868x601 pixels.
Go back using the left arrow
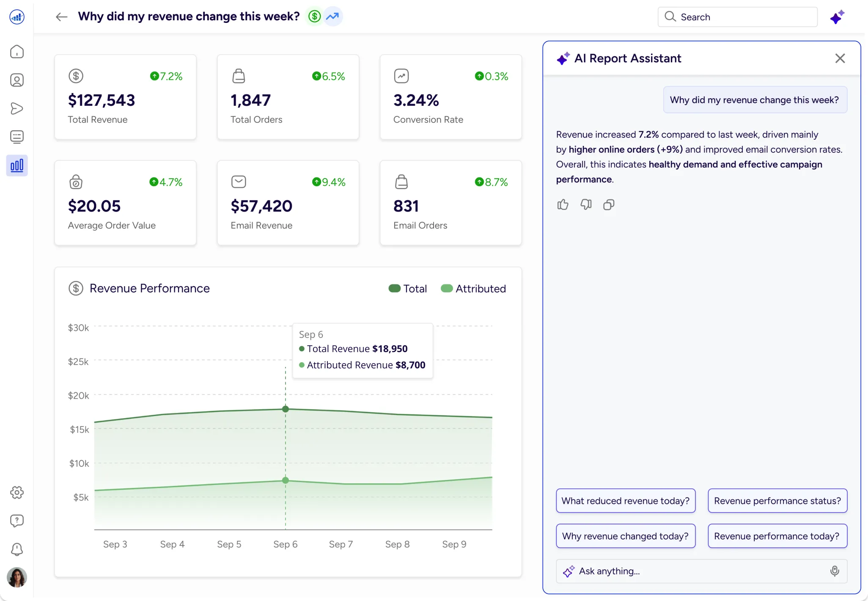click(x=62, y=17)
